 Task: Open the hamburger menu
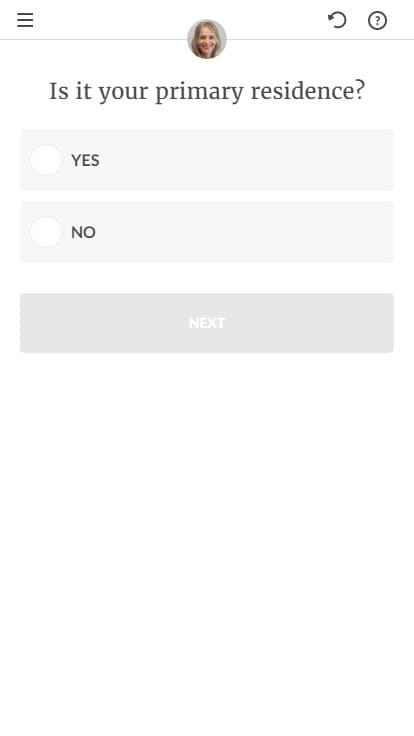(x=25, y=20)
